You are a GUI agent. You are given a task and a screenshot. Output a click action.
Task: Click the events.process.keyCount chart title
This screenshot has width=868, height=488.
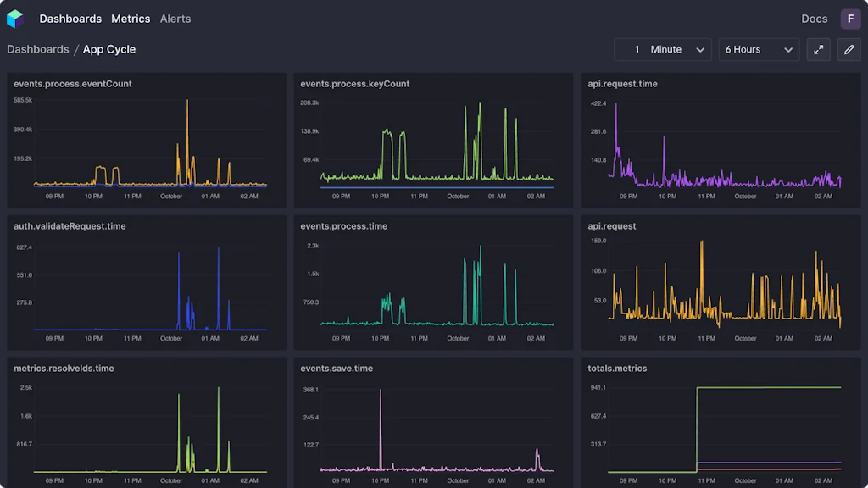click(x=354, y=83)
